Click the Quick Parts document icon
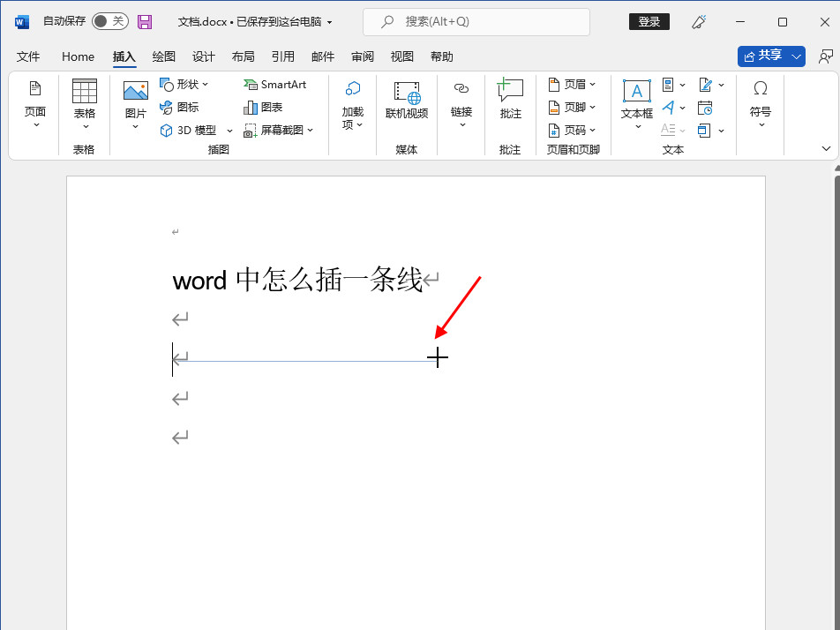 (668, 85)
